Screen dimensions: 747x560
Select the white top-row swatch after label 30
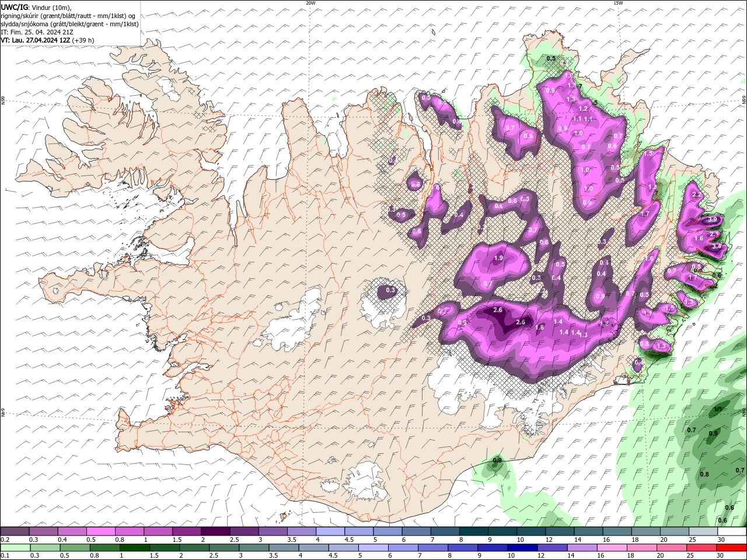coord(731,531)
